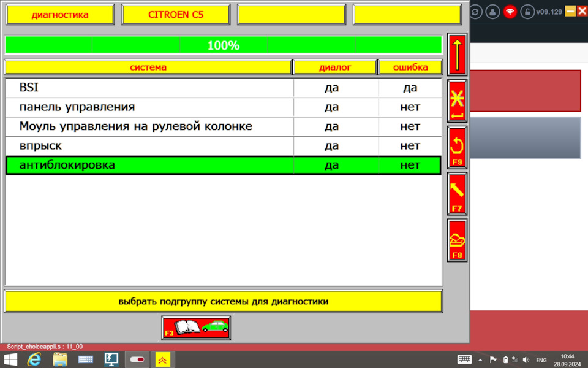Open the red toggle taskbar app
The image size is (588, 368).
137,360
